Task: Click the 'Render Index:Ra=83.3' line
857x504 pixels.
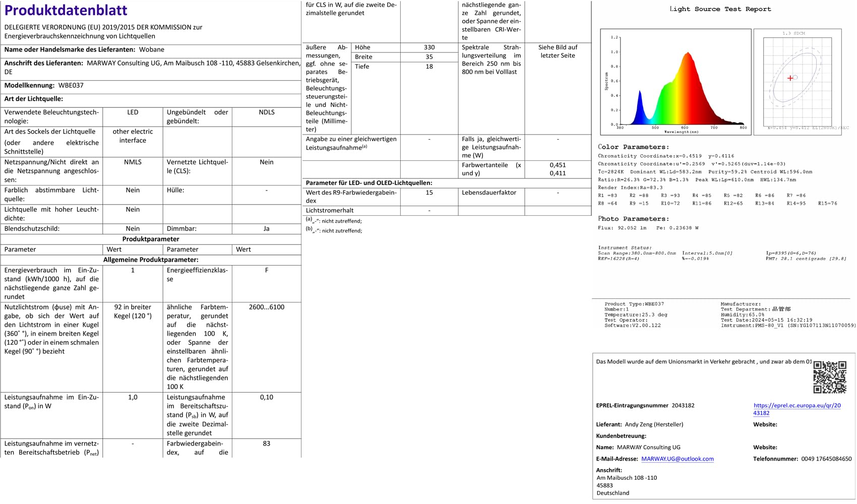Action: coord(630,187)
